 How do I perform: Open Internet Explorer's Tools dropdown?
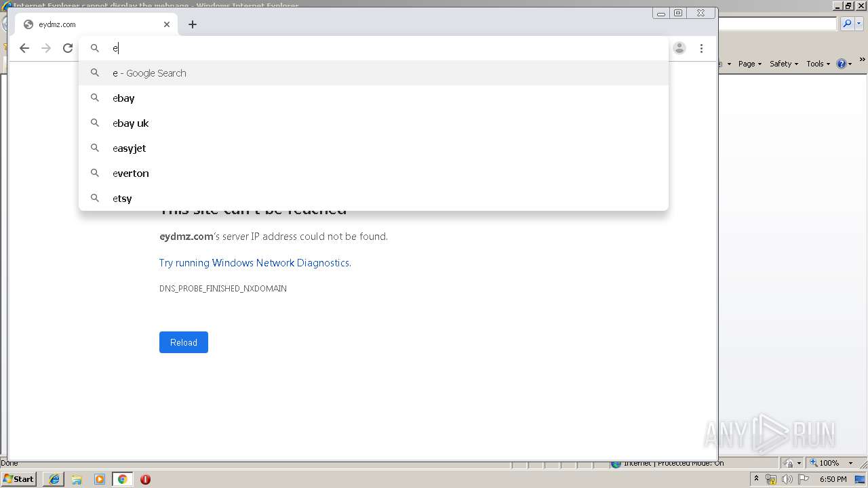coord(818,64)
